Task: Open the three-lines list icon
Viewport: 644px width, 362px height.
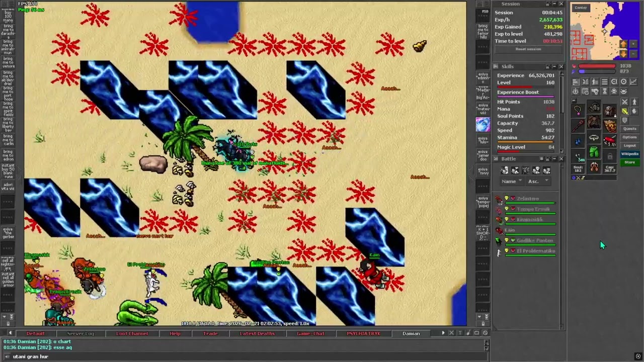Action: coord(604,81)
